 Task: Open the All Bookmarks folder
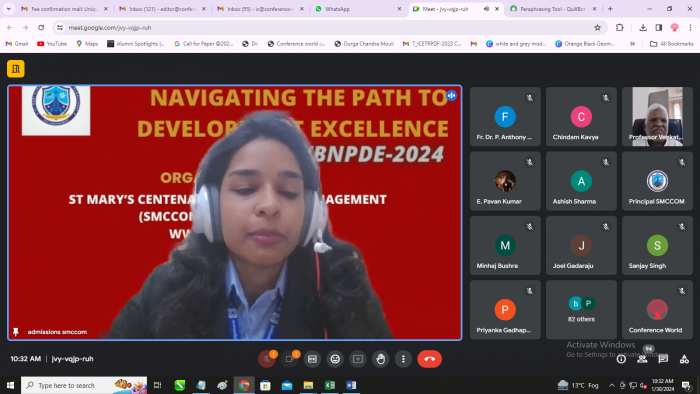(x=671, y=44)
